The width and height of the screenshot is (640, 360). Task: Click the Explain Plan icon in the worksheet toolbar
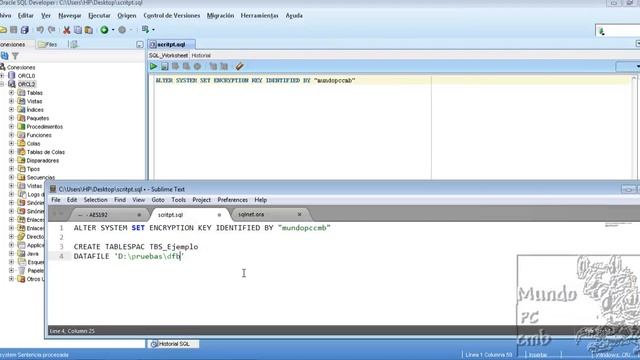[213, 66]
